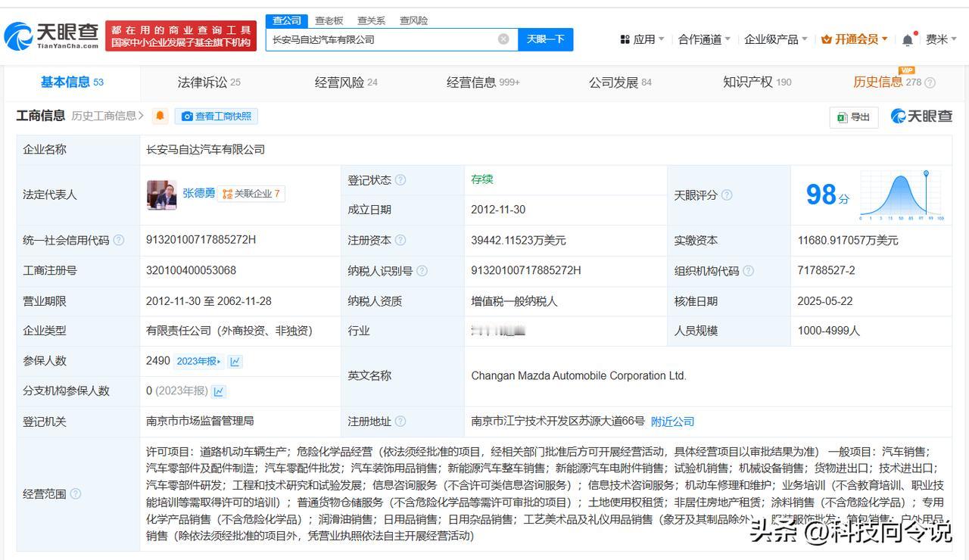Click credit code 91320100717885272H value

(x=201, y=240)
